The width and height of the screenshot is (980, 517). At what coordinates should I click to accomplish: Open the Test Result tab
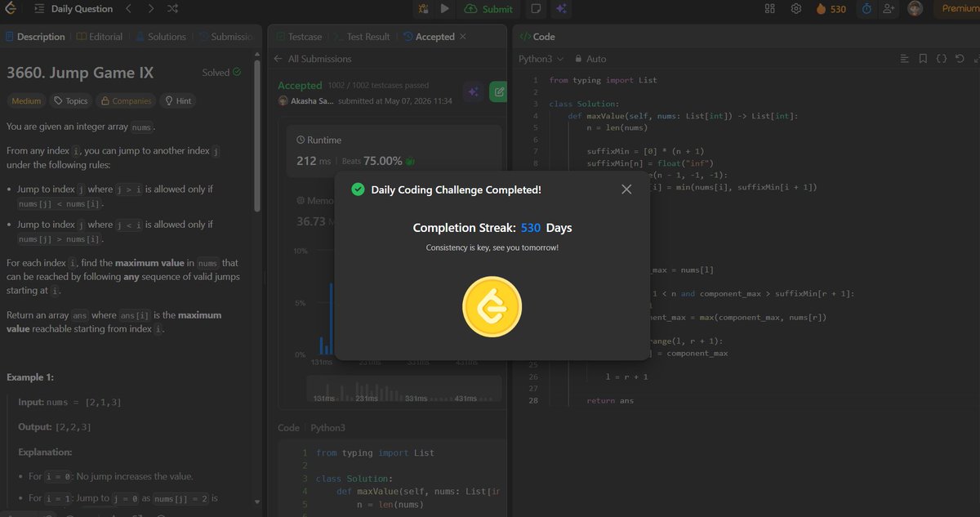(x=361, y=37)
